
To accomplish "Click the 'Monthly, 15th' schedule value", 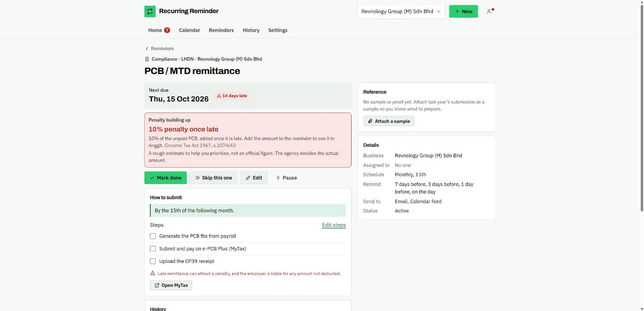I will [x=410, y=175].
